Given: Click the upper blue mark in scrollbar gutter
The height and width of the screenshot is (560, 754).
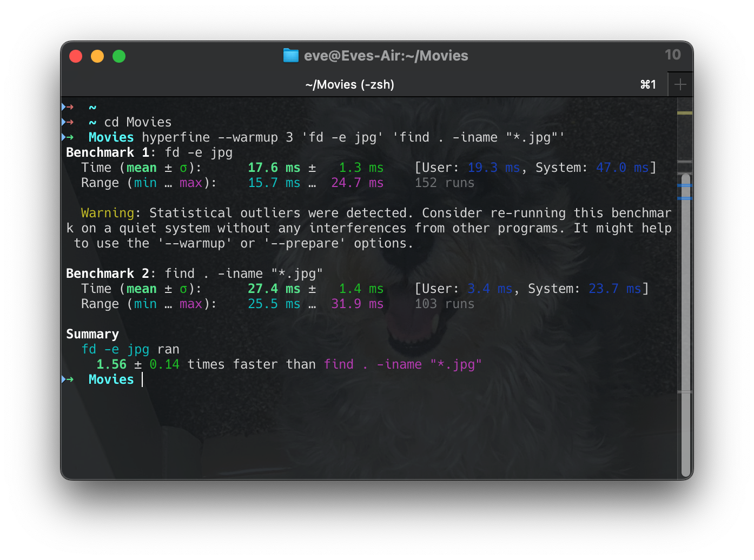Looking at the screenshot, I should (x=684, y=185).
